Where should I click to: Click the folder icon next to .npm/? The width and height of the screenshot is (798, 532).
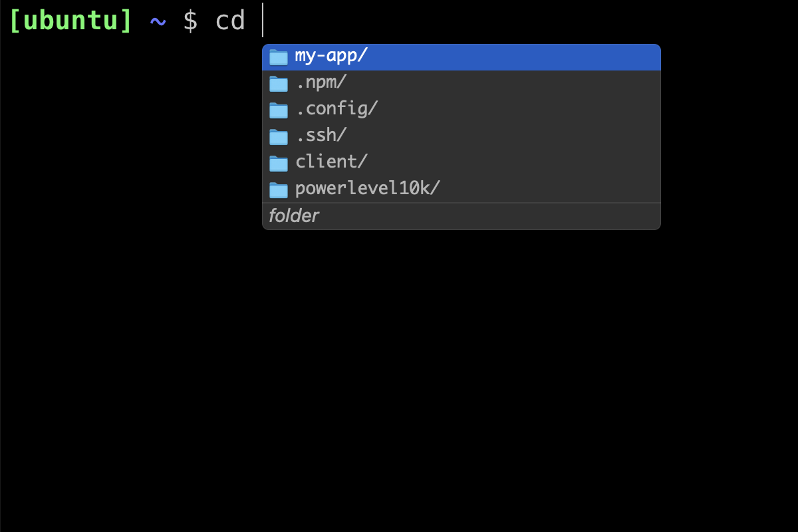(x=278, y=84)
